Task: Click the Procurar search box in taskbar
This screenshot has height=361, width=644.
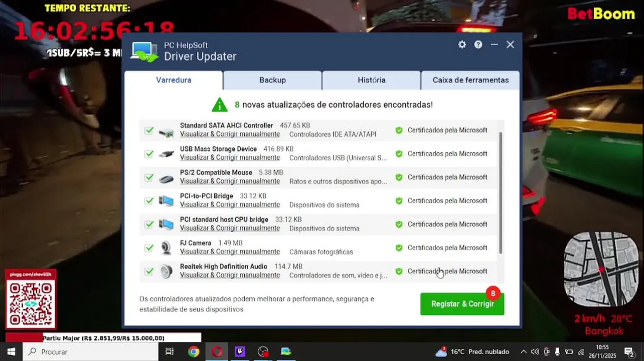Action: click(x=90, y=352)
